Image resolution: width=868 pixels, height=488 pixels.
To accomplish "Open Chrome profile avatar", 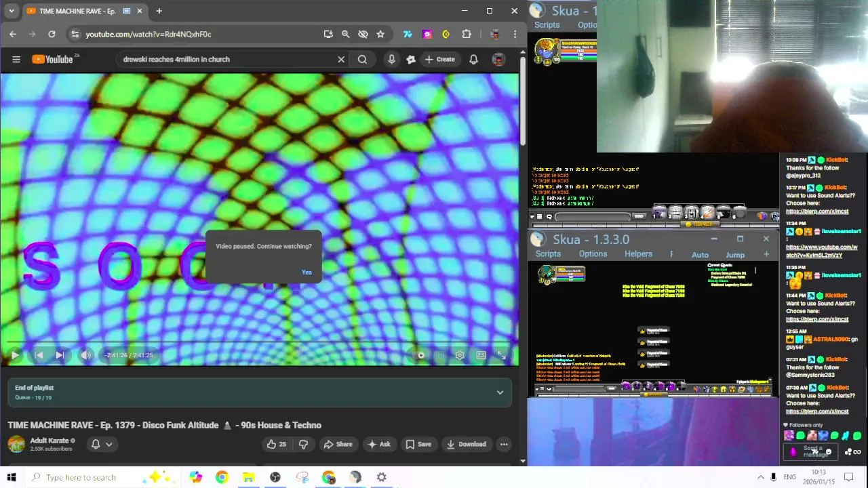I will point(495,34).
